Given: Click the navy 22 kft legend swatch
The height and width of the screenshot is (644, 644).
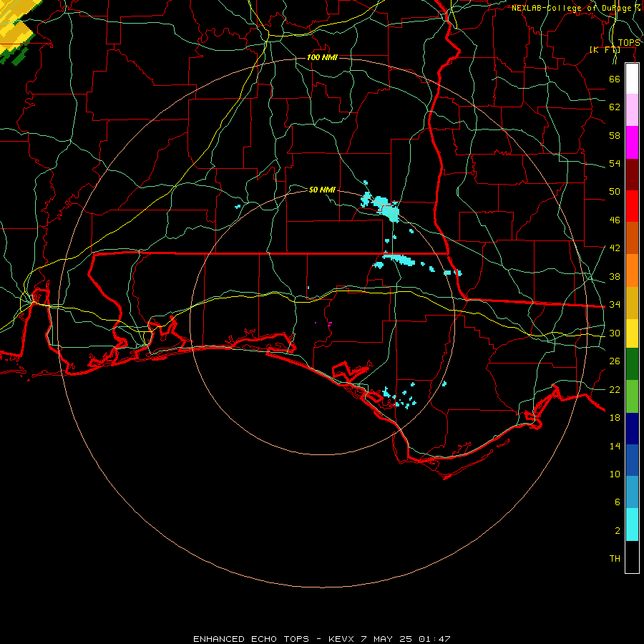Looking at the screenshot, I should pyautogui.click(x=632, y=429).
